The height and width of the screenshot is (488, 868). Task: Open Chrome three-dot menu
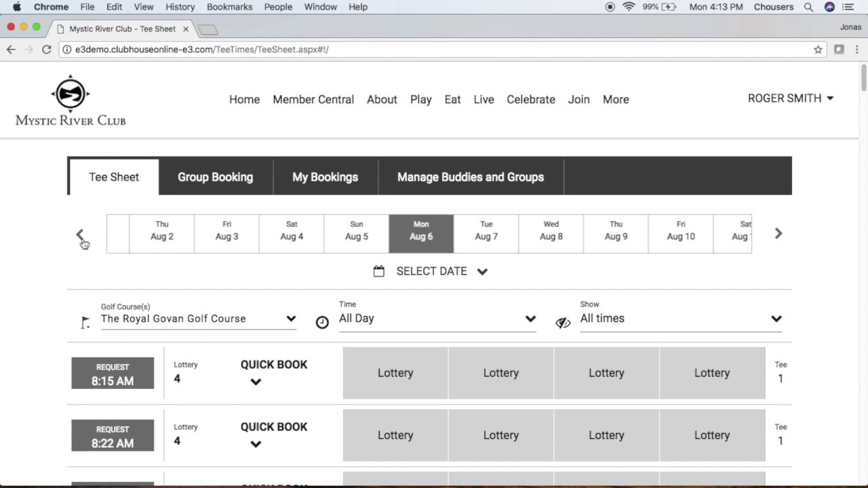click(x=857, y=49)
